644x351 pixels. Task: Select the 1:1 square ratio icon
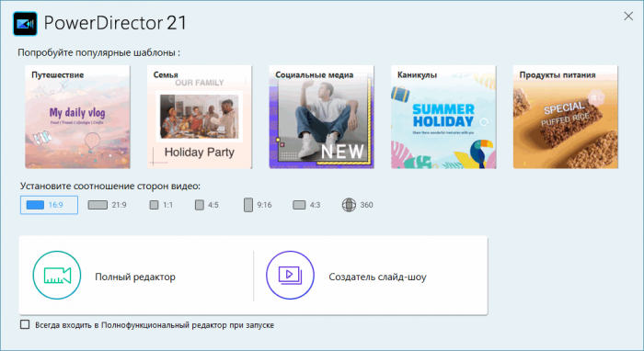click(154, 205)
